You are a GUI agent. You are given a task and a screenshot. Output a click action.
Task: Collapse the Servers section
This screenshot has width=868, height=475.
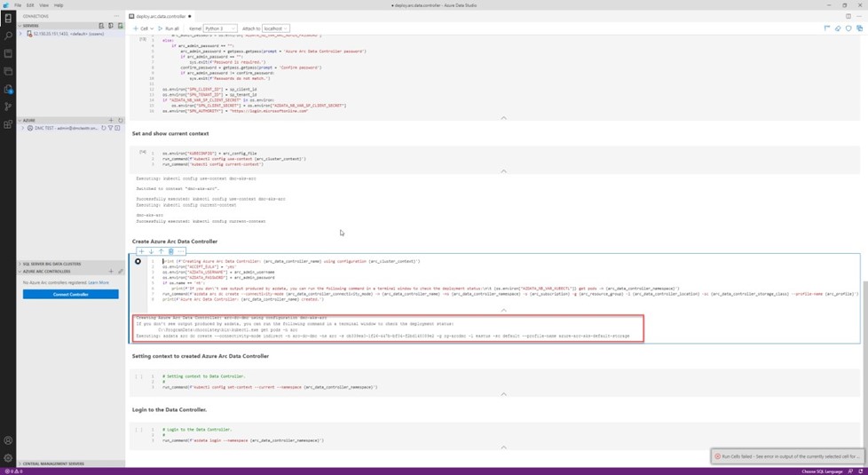(20, 26)
